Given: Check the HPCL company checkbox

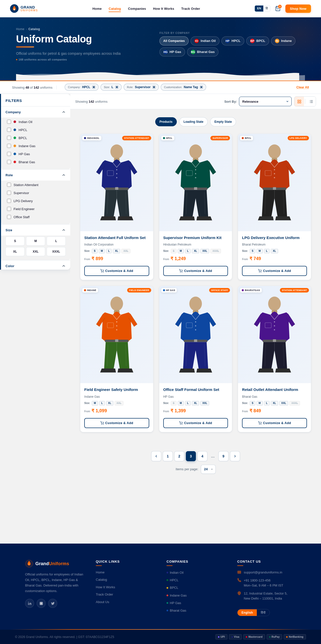Looking at the screenshot, I should click(x=9, y=130).
